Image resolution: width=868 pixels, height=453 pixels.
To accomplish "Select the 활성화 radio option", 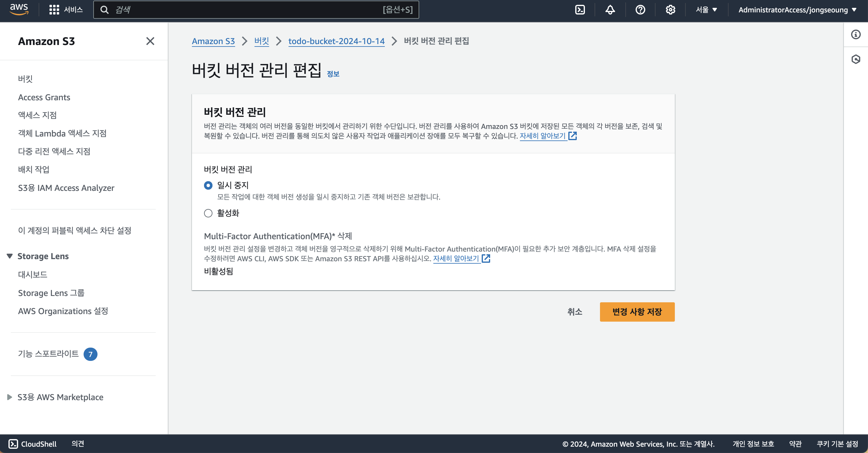I will pos(208,213).
